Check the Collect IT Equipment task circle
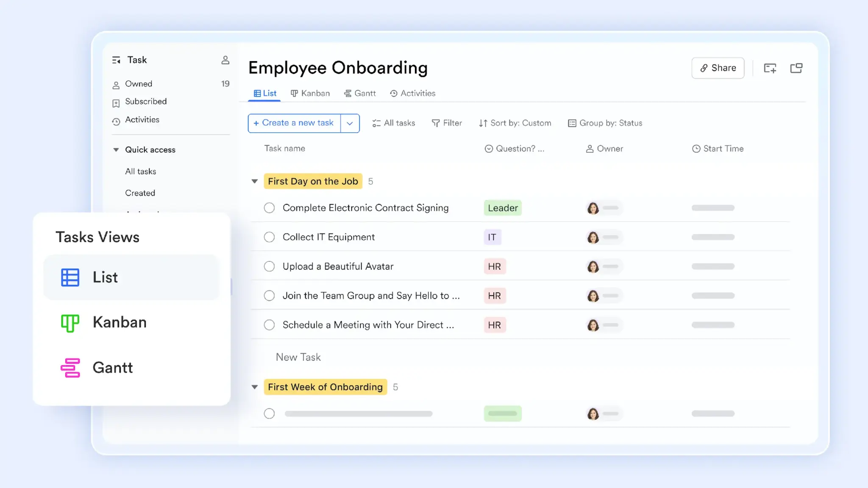Viewport: 868px width, 488px height. point(269,237)
